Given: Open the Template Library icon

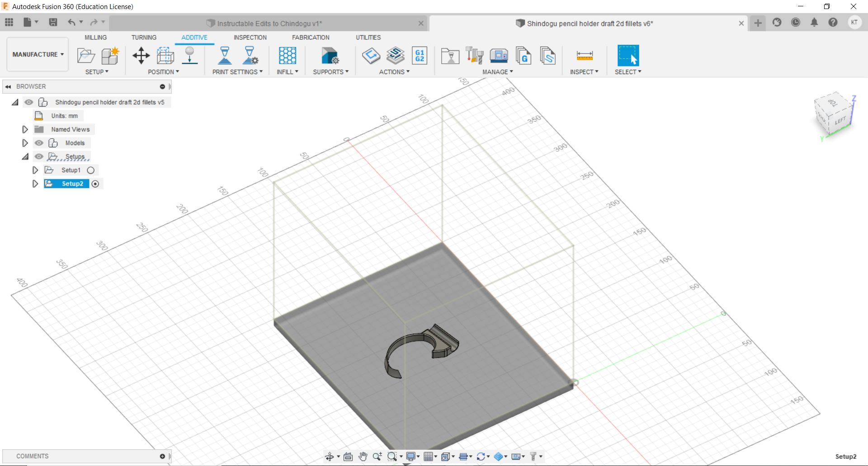Looking at the screenshot, I should point(548,56).
